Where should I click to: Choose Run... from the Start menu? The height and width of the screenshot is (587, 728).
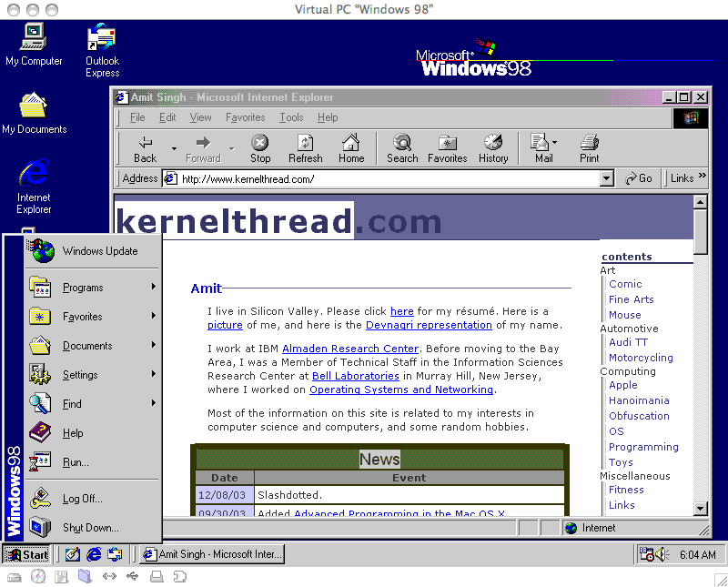coord(92,462)
